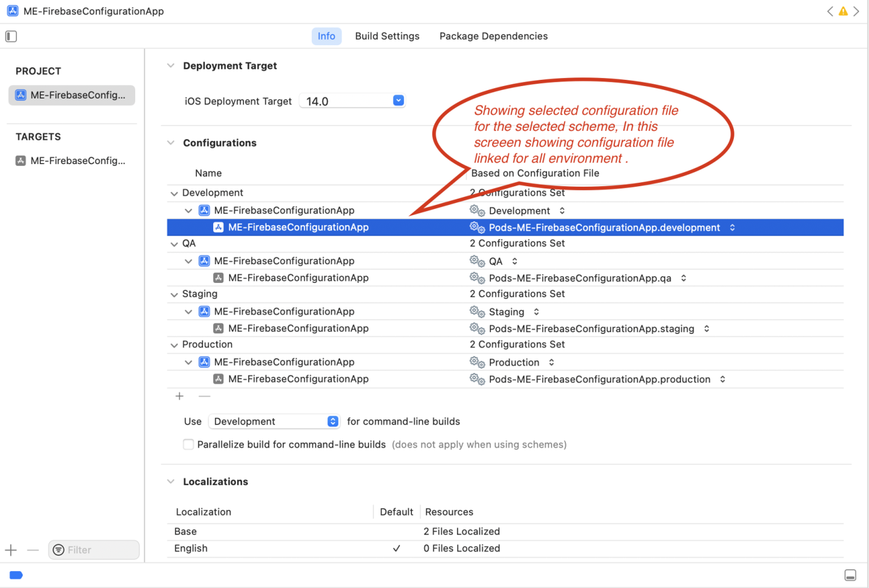Click the plus button to add a configuration
The height and width of the screenshot is (588, 869).
pyautogui.click(x=179, y=396)
